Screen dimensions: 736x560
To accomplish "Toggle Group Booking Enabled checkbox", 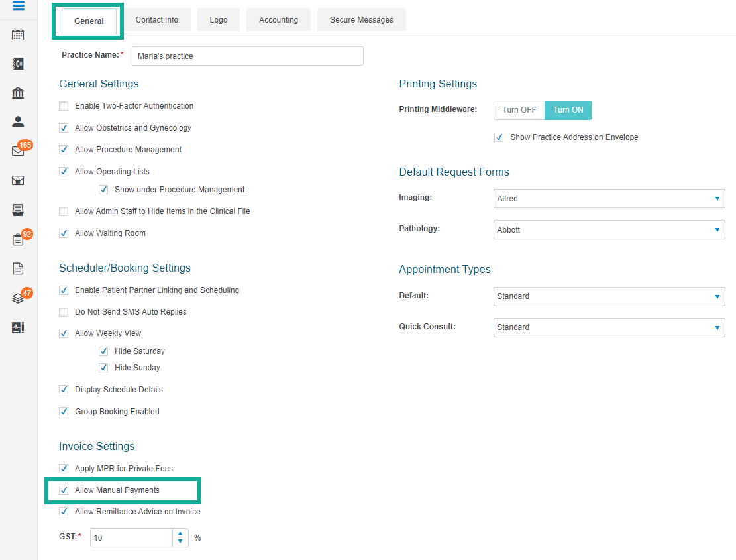I will (64, 412).
